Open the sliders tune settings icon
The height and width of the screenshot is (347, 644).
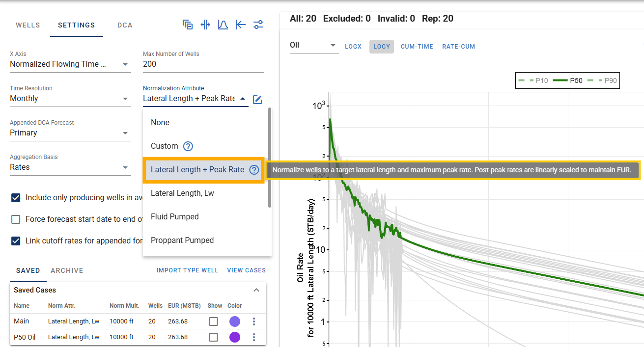click(258, 25)
